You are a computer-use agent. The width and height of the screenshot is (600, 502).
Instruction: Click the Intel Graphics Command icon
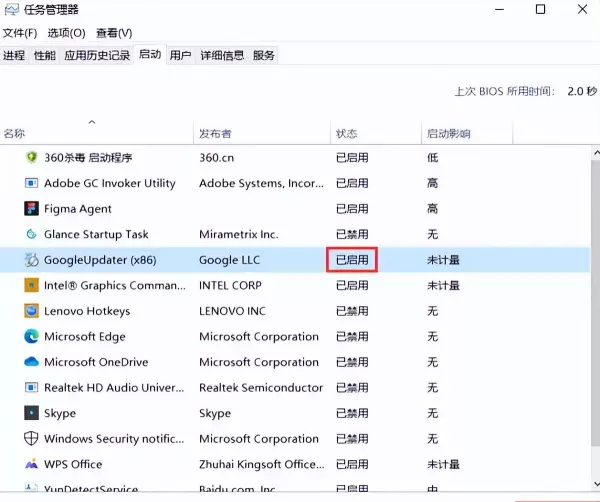(31, 285)
